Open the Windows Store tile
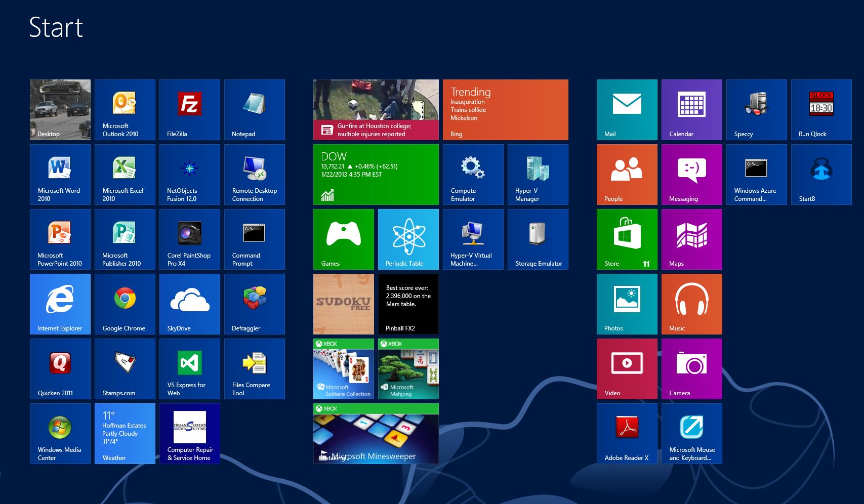Viewport: 864px width, 504px height. click(x=627, y=239)
